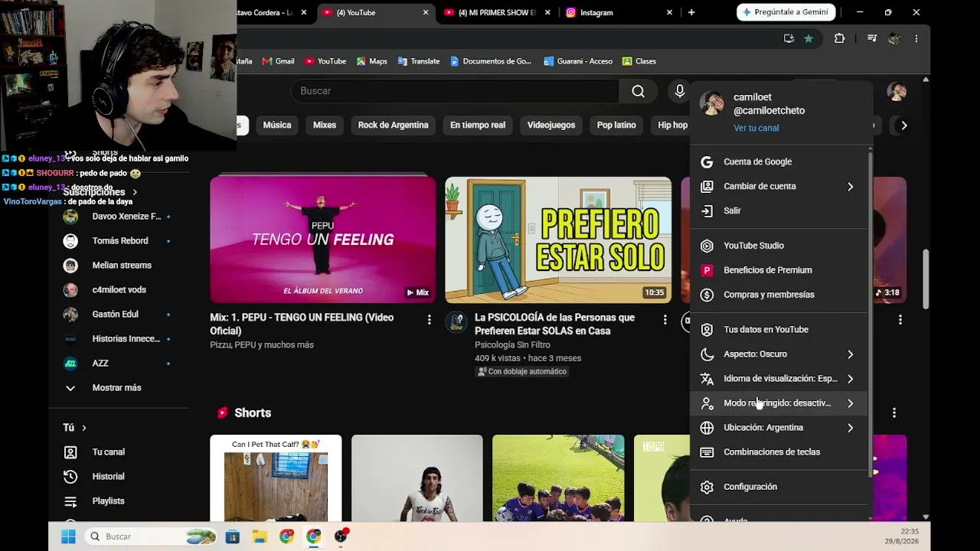Click the account menu's vertical scrollbar
The height and width of the screenshot is (551, 980).
[870, 314]
